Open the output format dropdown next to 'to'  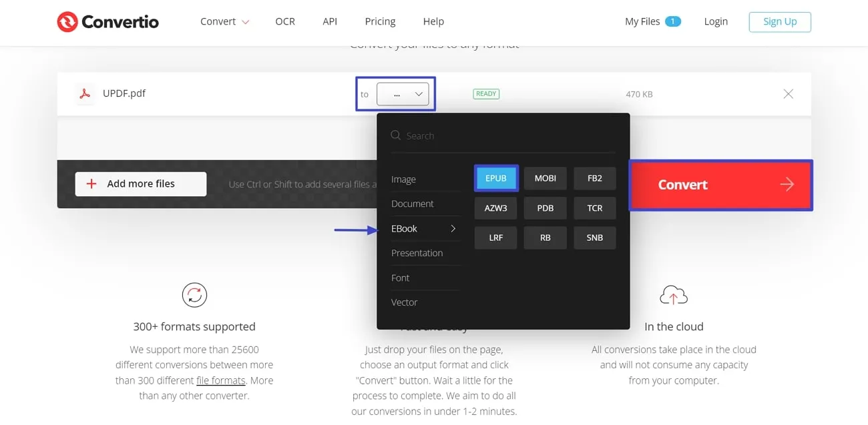coord(403,94)
